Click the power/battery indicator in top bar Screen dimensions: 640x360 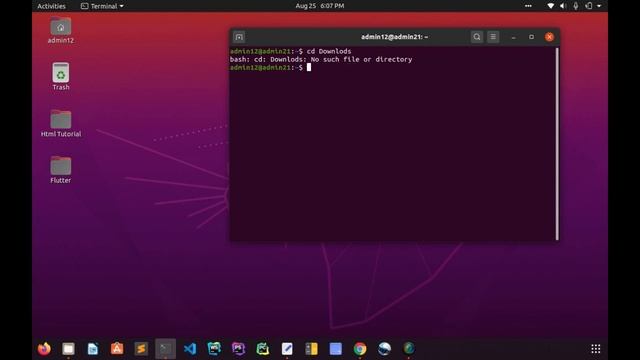[589, 6]
